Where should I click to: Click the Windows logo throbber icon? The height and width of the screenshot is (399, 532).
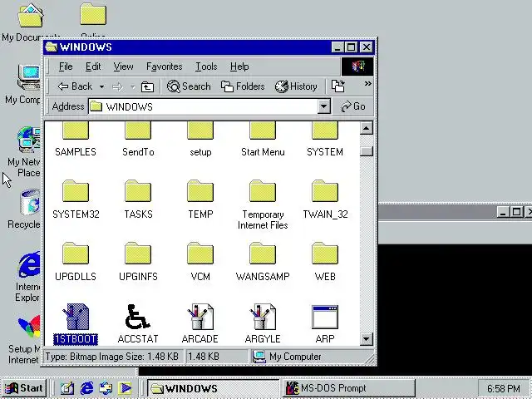[x=357, y=66]
